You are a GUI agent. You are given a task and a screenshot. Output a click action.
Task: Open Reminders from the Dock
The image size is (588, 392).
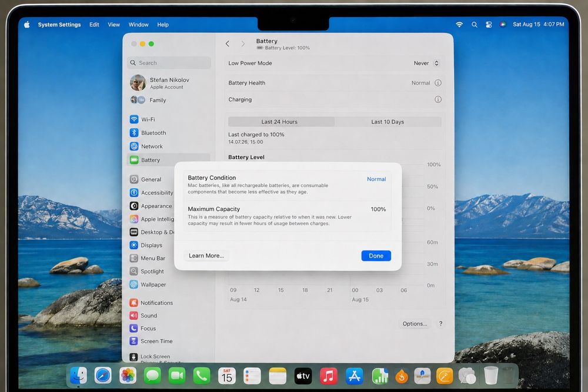252,375
